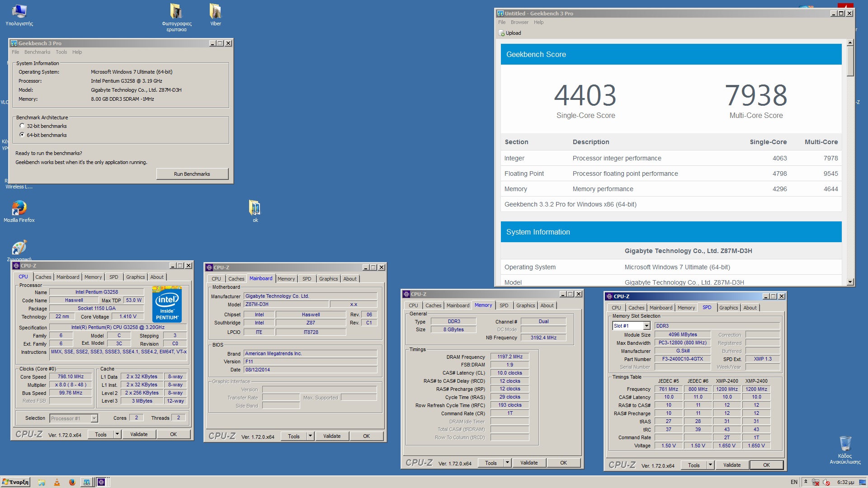Viewport: 868px width, 488px height.
Task: Open Windows Explorer from the taskbar
Action: click(x=41, y=482)
